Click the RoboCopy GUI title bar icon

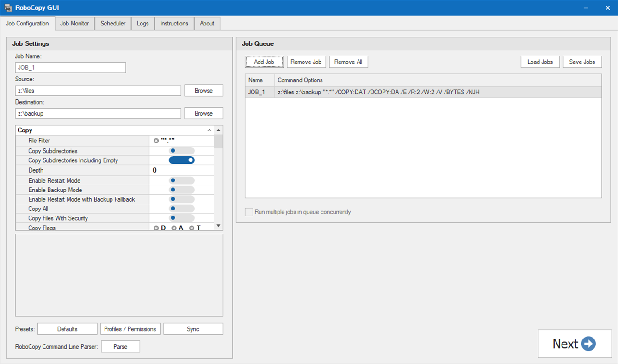pos(7,7)
